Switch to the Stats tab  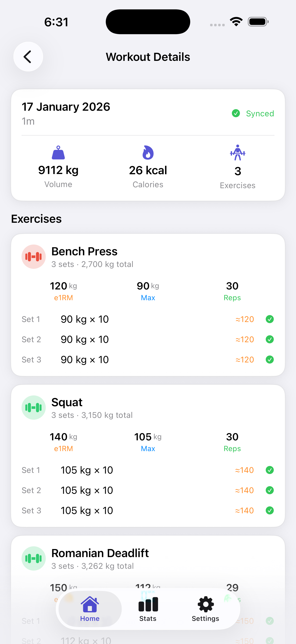[x=148, y=609]
